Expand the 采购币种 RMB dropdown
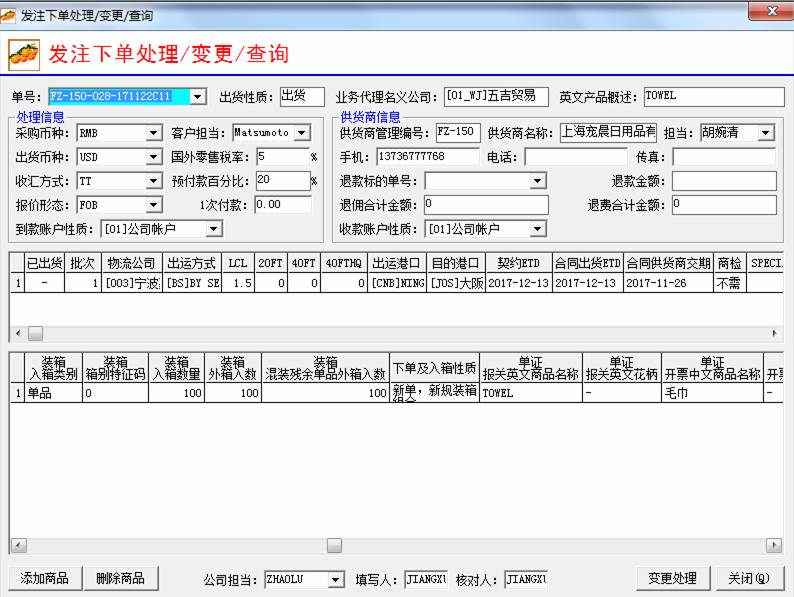The height and width of the screenshot is (597, 794). click(x=154, y=133)
